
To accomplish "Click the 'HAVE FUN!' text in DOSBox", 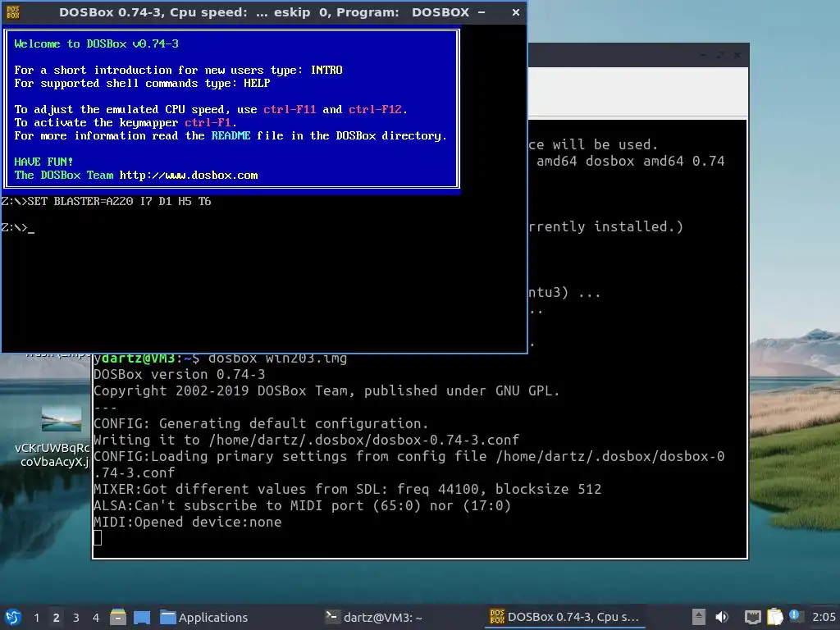I will (x=43, y=162).
